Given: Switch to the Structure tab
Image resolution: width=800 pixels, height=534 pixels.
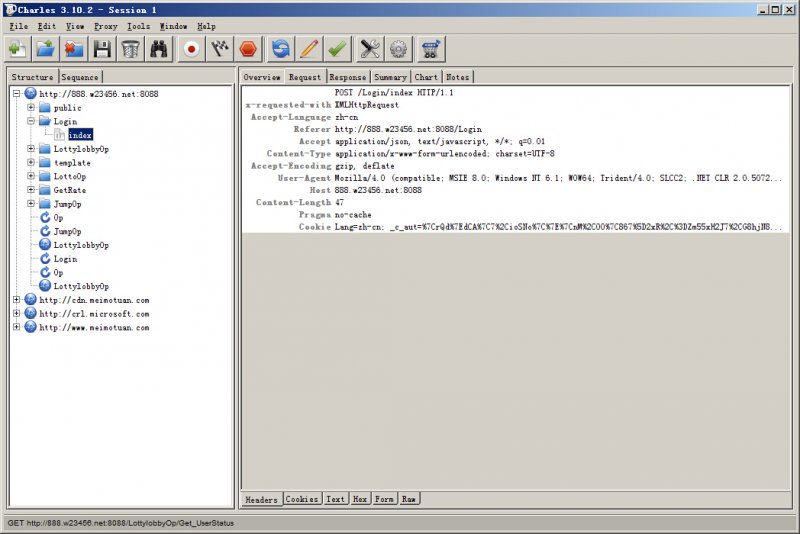Looking at the screenshot, I should (33, 77).
